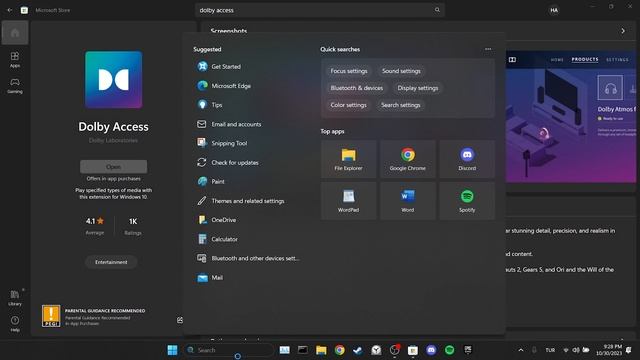Click the 4.1 average star rating
The image size is (640, 360).
(95, 226)
